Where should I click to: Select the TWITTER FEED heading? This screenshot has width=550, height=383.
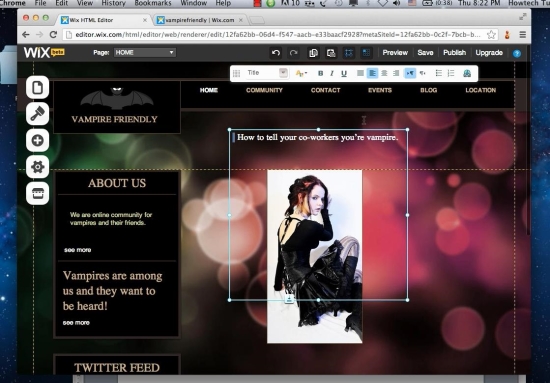pos(117,368)
